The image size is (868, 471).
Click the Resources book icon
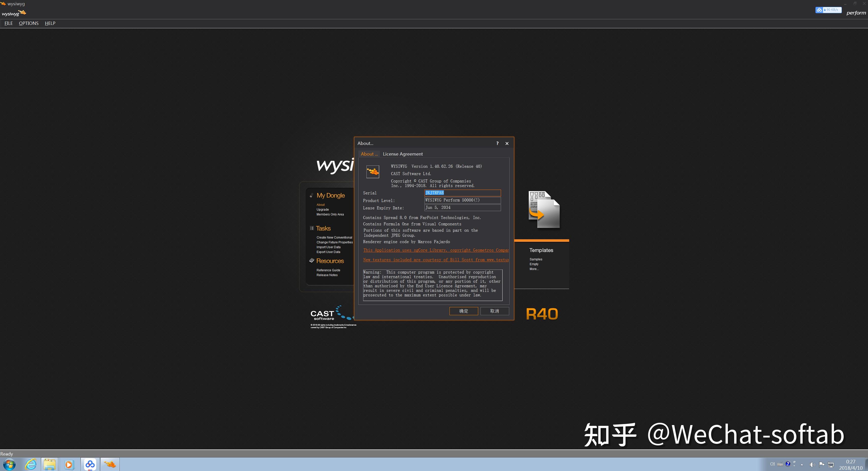[312, 260]
